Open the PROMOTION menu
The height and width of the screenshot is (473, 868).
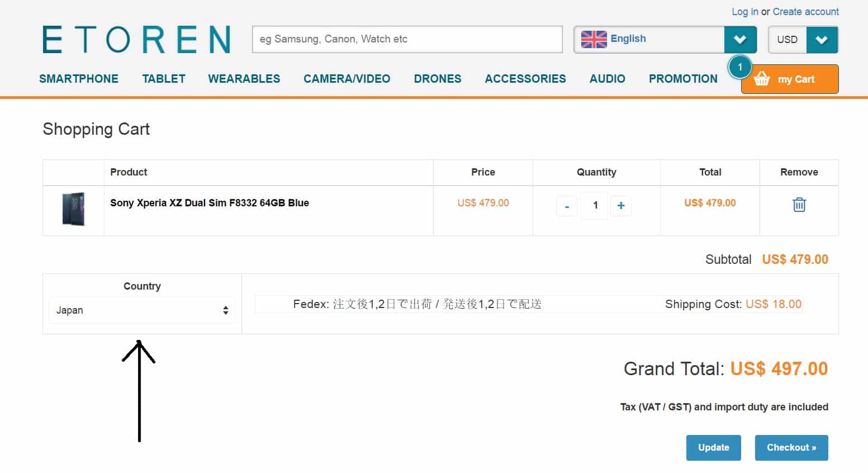click(683, 79)
